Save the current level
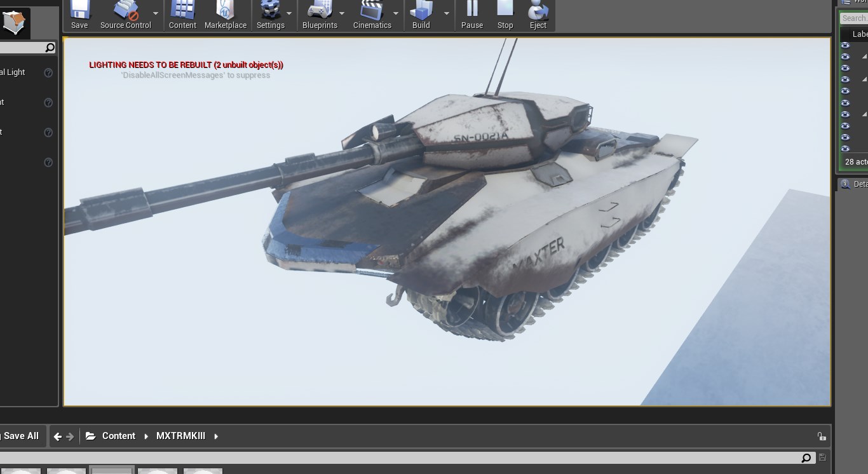The width and height of the screenshot is (868, 474). pos(79,13)
